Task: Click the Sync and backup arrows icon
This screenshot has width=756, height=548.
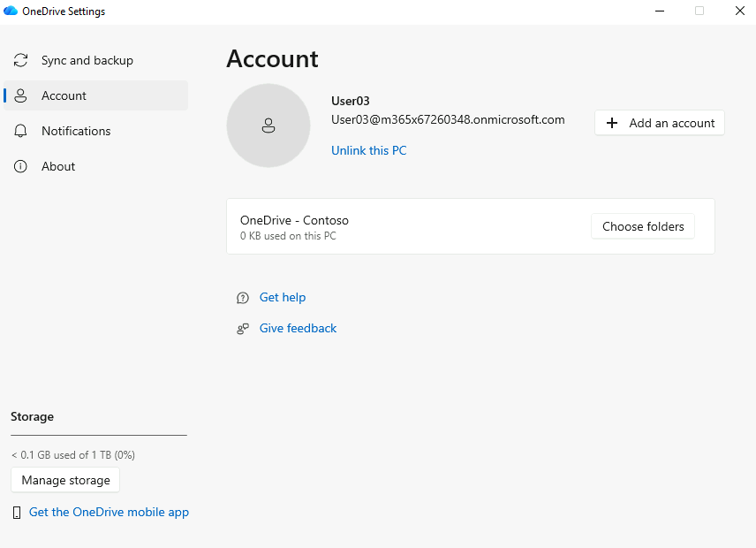Action: (x=20, y=60)
